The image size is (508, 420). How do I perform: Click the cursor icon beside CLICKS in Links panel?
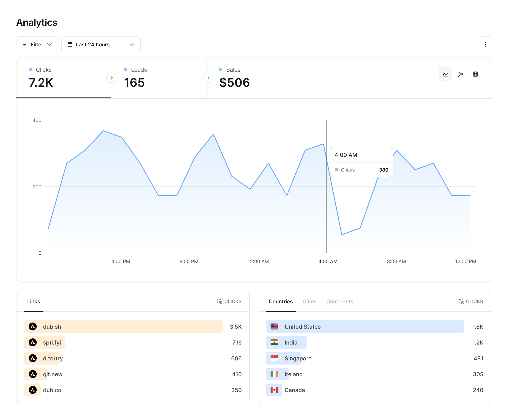point(220,301)
